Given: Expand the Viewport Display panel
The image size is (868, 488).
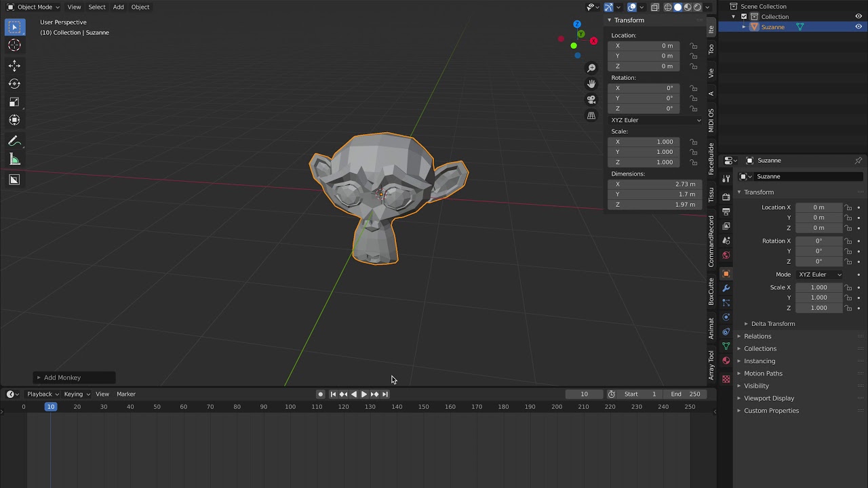Looking at the screenshot, I should pos(769,399).
